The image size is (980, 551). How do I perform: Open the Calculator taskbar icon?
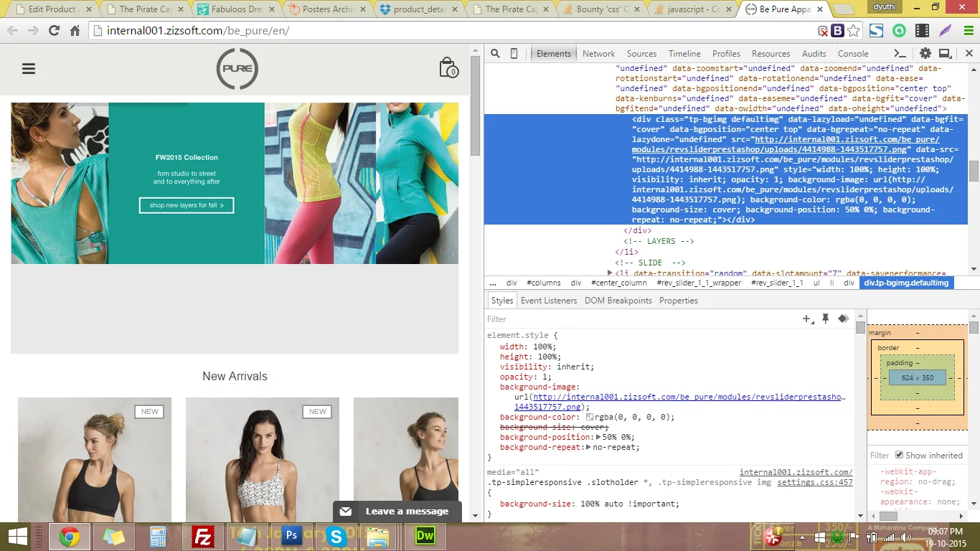point(158,536)
